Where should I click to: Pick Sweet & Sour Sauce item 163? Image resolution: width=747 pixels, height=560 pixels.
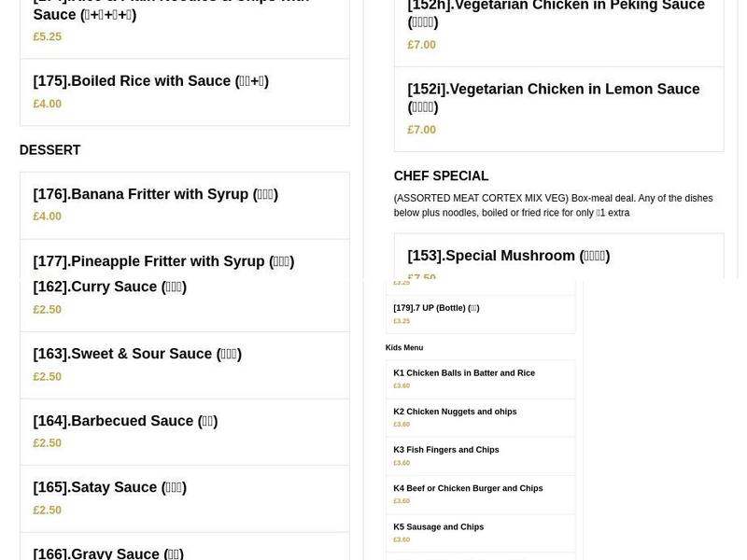(137, 354)
